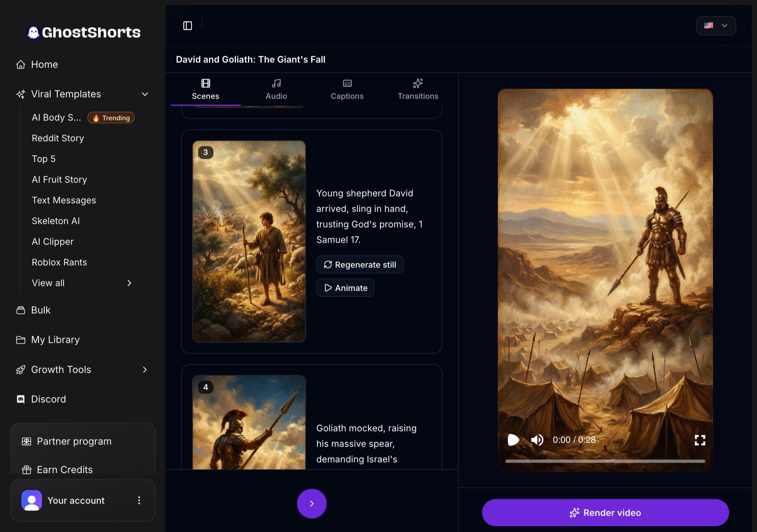757x532 pixels.
Task: Click the account avatar icon
Action: pyautogui.click(x=32, y=500)
